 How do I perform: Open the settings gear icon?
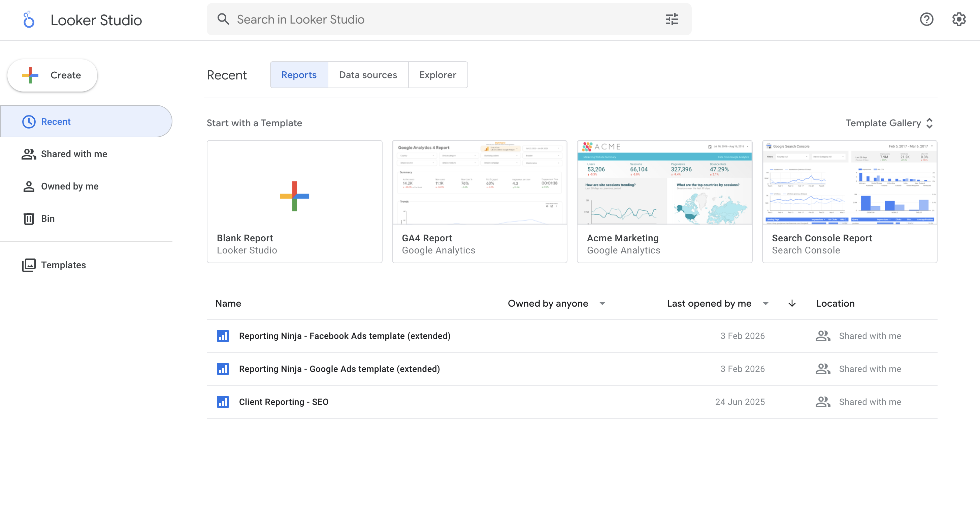point(959,20)
